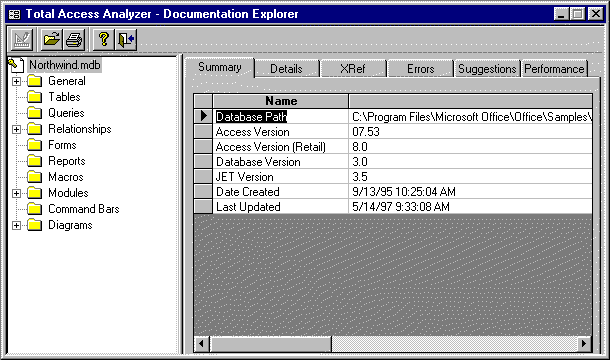Expand the Modules tree node

[16, 193]
